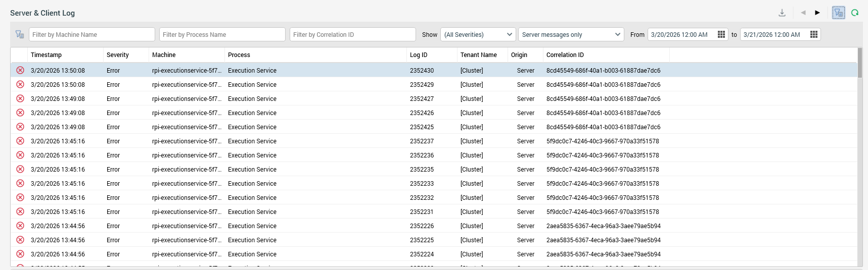
Task: Focus the Filter by Process Name field
Action: (x=222, y=34)
